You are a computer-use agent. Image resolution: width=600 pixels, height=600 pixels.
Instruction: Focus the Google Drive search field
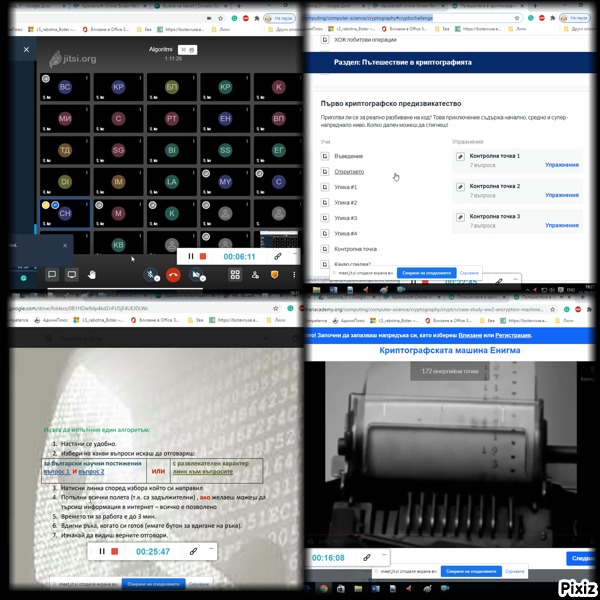click(x=157, y=338)
